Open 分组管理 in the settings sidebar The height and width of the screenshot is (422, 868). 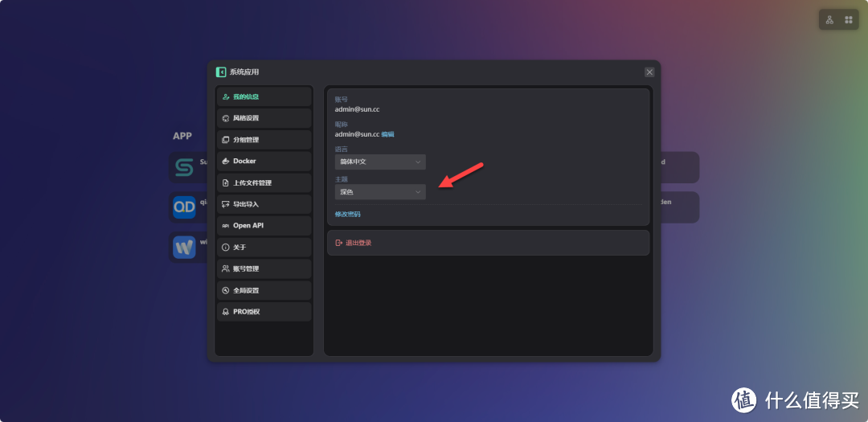pos(264,140)
